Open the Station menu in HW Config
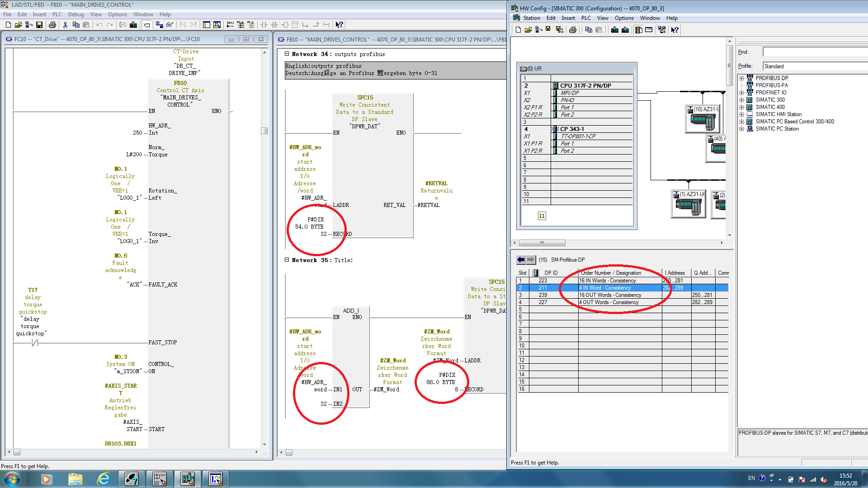The image size is (868, 488). tap(531, 18)
